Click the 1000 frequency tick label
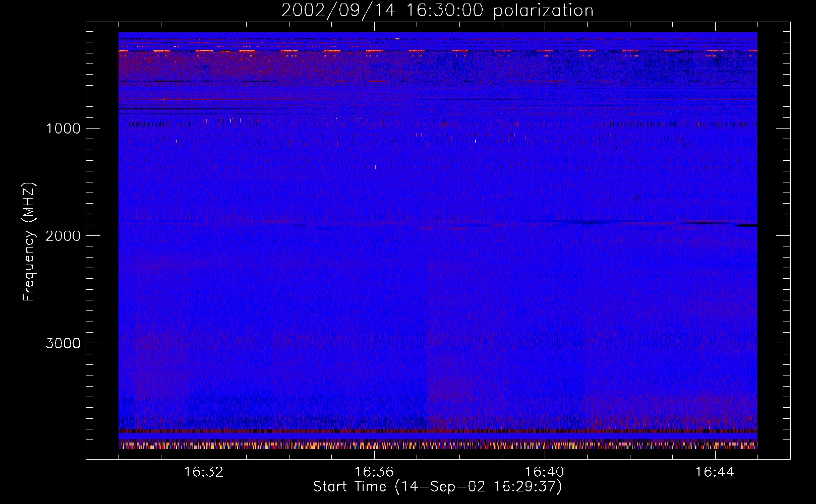This screenshot has height=504, width=816. pos(63,129)
